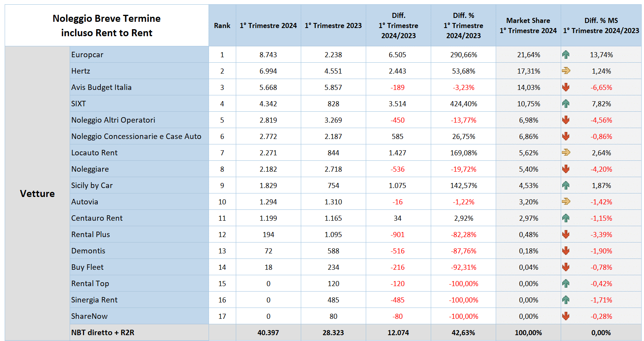This screenshot has width=644, height=341.
Task: Select the Diff. % MS column header
Action: (601, 25)
